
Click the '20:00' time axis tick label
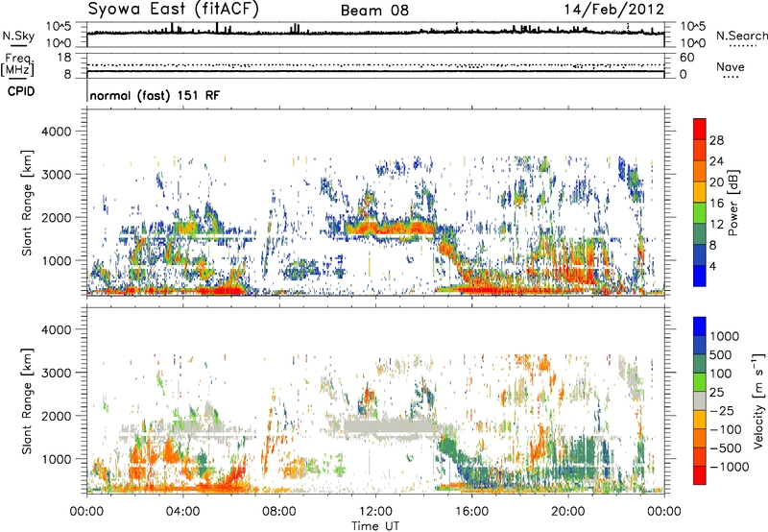point(568,512)
